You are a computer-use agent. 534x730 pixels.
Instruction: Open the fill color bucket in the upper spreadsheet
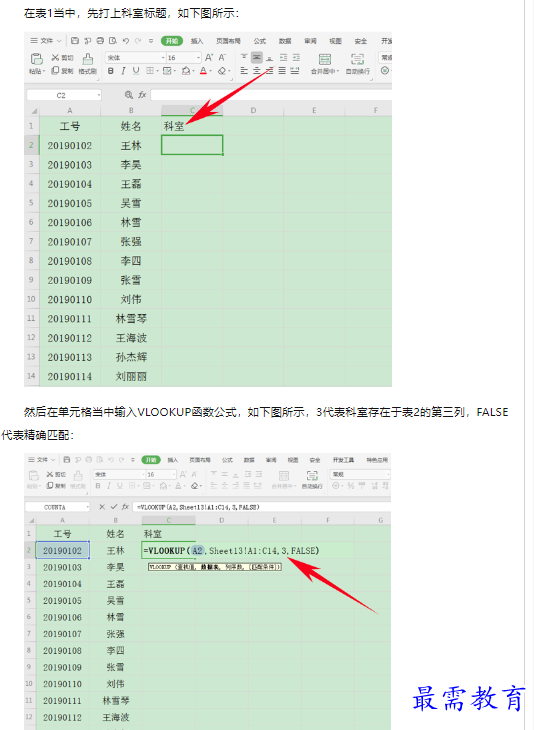point(188,71)
